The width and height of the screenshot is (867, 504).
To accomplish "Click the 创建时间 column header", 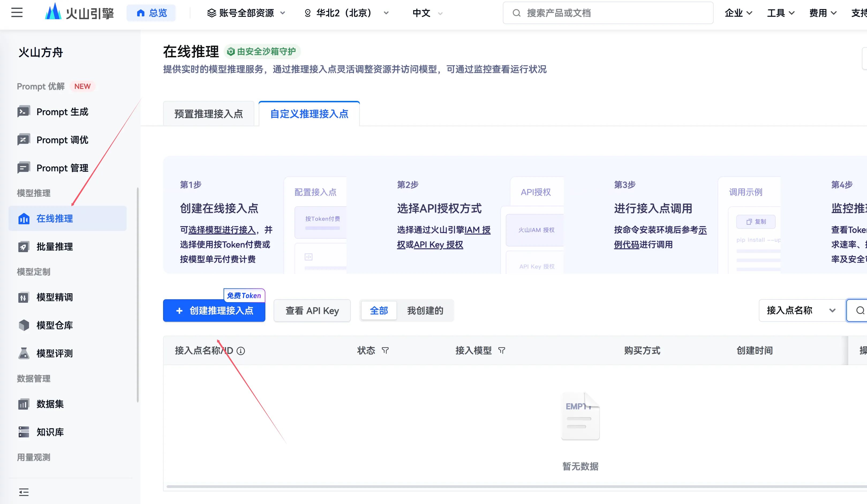I will click(755, 351).
